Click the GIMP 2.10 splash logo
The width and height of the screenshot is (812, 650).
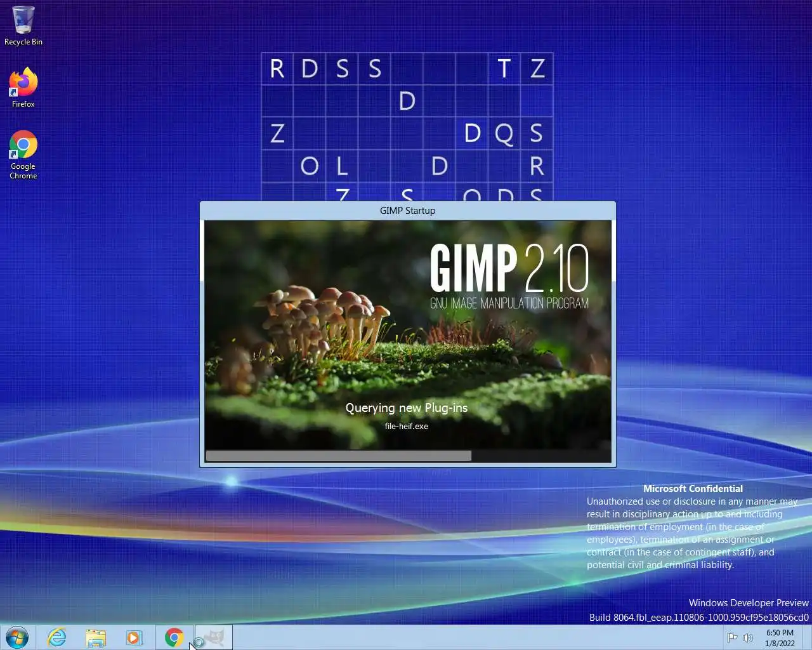pyautogui.click(x=509, y=276)
